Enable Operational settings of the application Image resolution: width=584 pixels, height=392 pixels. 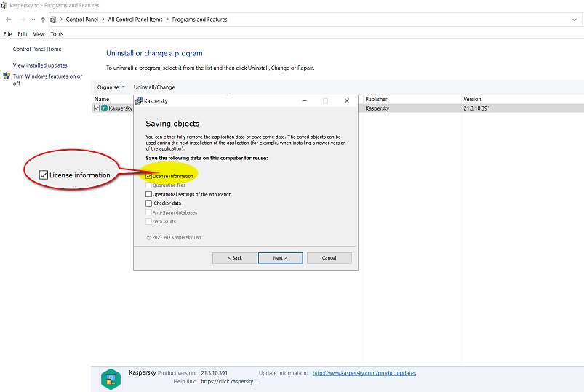click(148, 194)
